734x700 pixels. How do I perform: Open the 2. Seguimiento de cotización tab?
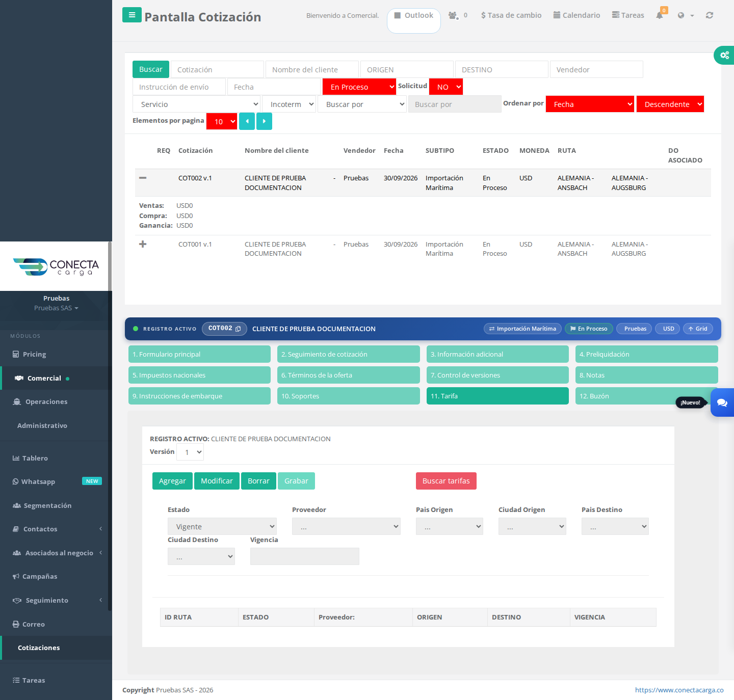coord(349,354)
